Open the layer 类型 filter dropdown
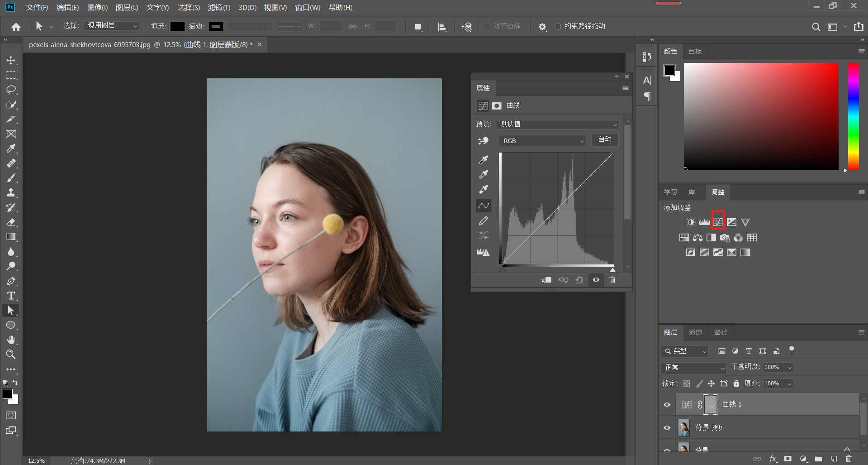This screenshot has width=868, height=465. (x=684, y=351)
